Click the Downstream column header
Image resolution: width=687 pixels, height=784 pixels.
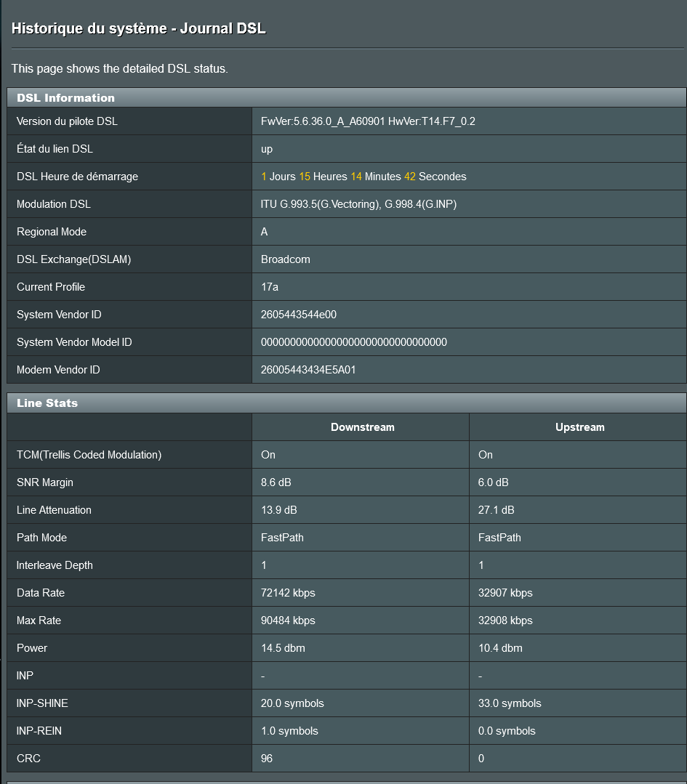click(362, 427)
